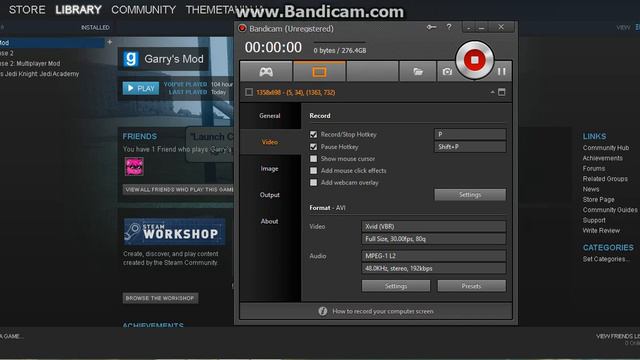Click the red record stop button
The width and height of the screenshot is (640, 360).
pyautogui.click(x=474, y=60)
